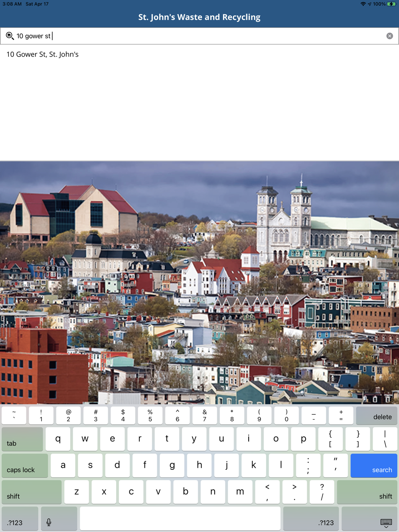Tap the address search magnifier icon
This screenshot has width=399, height=532.
tap(10, 36)
